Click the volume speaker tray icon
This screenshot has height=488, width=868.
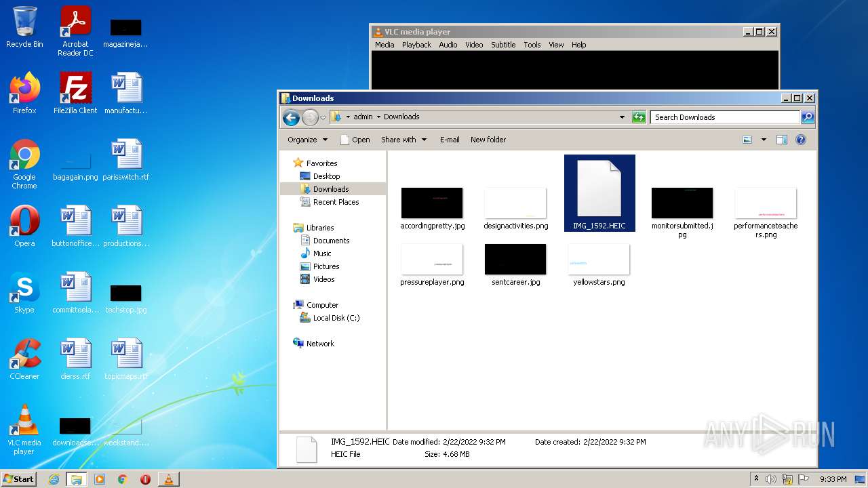[771, 479]
